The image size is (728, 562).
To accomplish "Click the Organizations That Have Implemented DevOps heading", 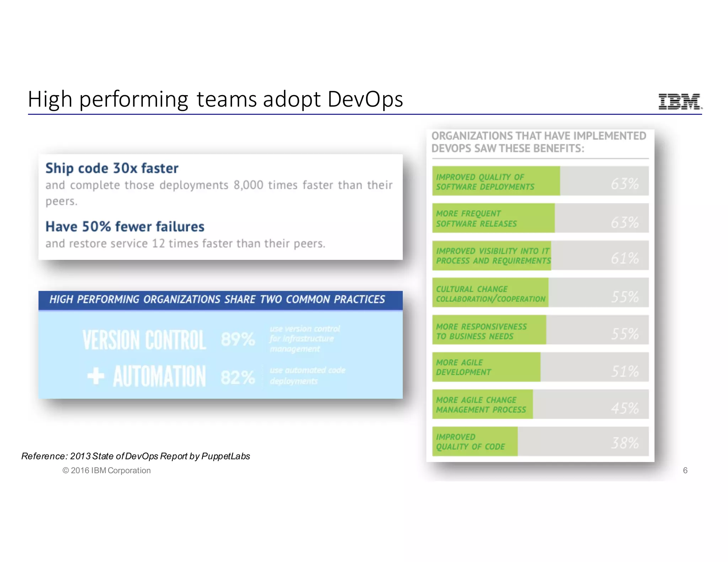I will 538,142.
